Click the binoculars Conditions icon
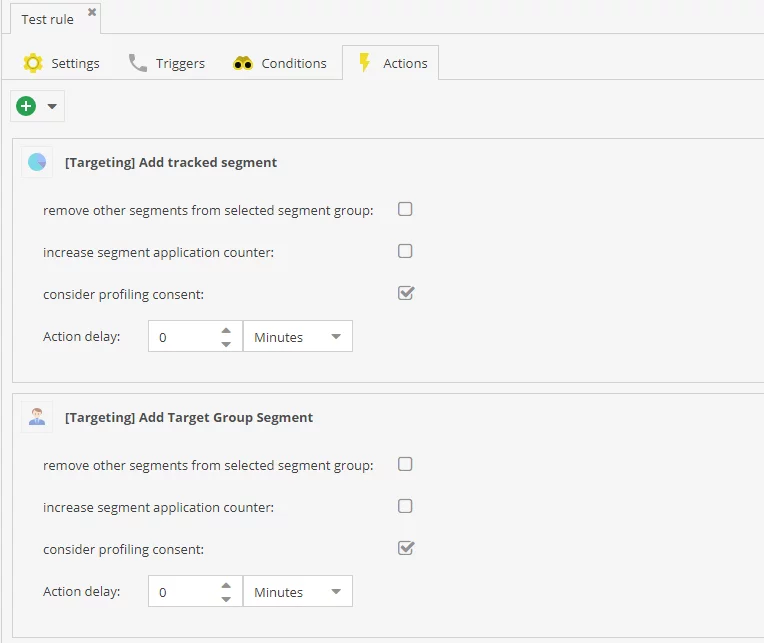This screenshot has width=764, height=643. point(243,63)
